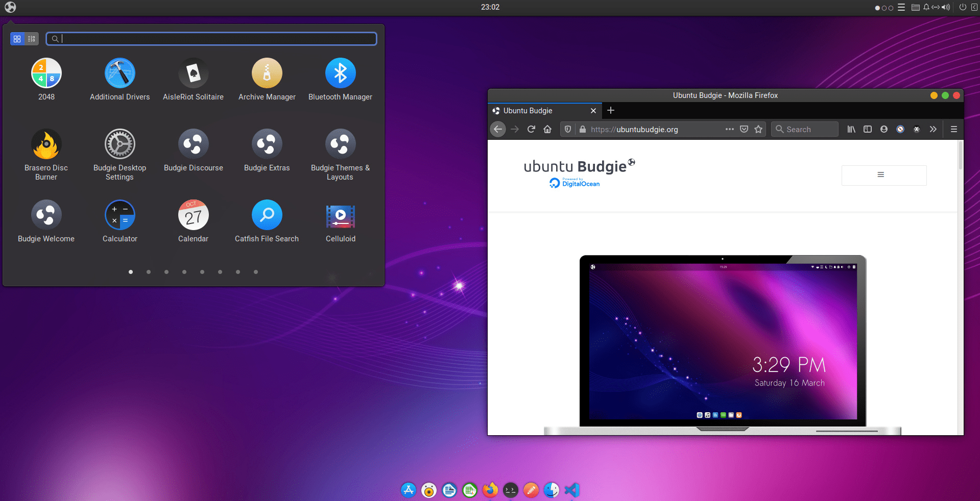Bookmark this page with the star icon
980x501 pixels.
tap(758, 129)
